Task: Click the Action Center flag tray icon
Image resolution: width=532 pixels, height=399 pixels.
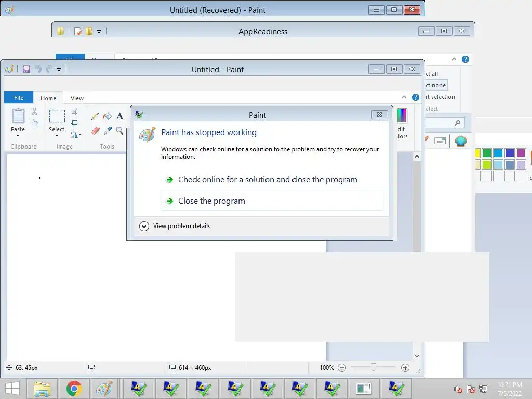Action: click(471, 389)
